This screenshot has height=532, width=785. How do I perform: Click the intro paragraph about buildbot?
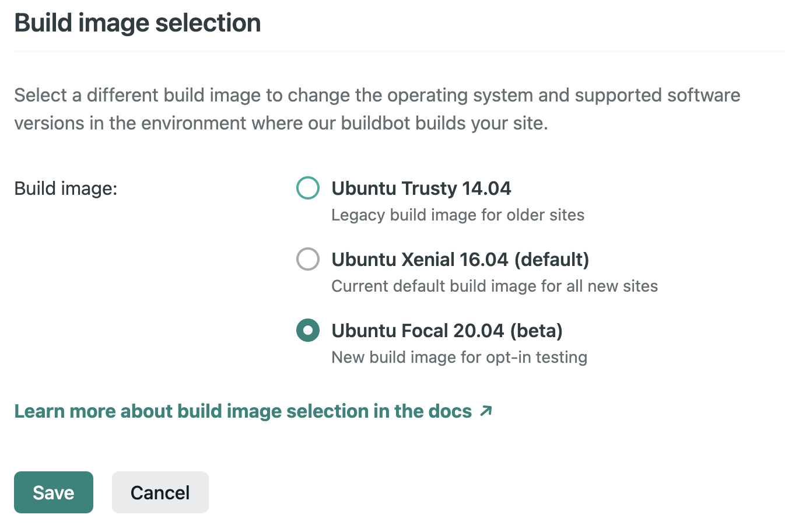pyautogui.click(x=376, y=108)
